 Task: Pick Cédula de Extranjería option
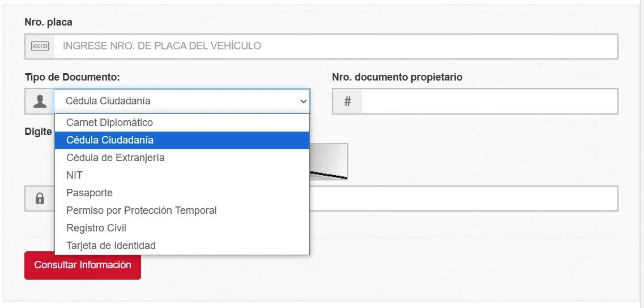pos(116,158)
